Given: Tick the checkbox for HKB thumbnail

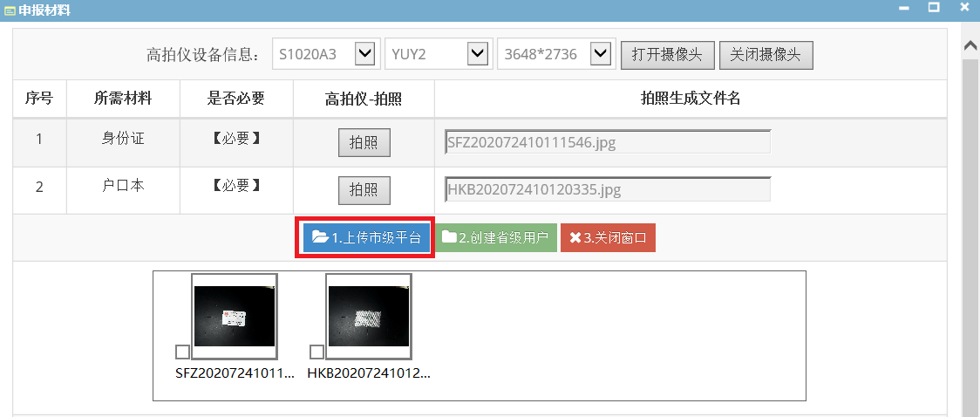Looking at the screenshot, I should point(316,352).
